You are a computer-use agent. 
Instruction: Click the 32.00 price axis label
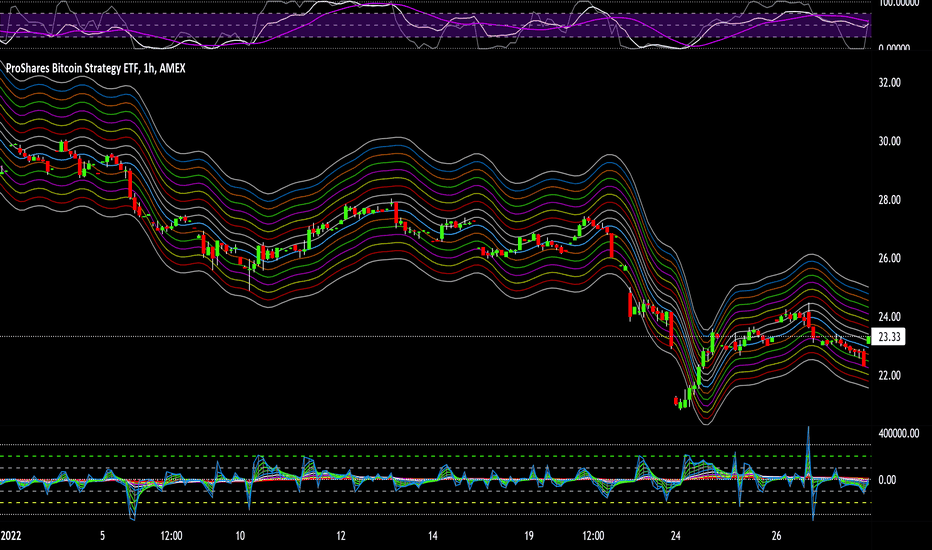(x=889, y=83)
